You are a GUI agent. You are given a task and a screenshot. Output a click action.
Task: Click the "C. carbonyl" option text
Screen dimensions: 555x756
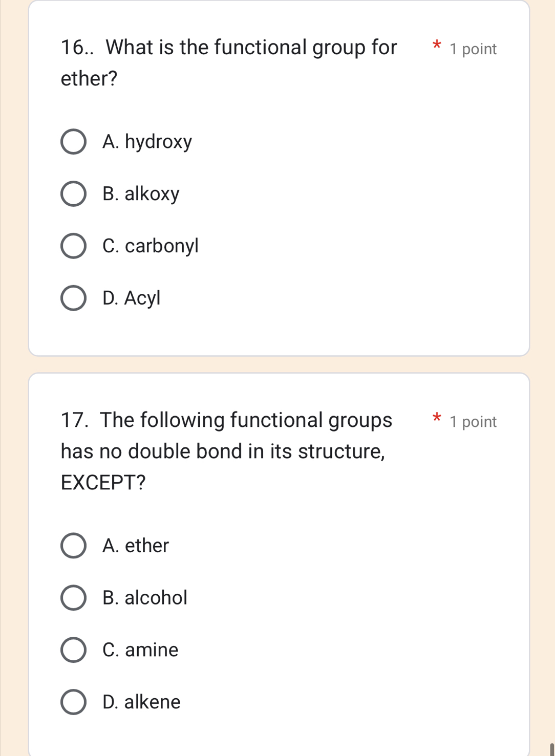tap(150, 246)
